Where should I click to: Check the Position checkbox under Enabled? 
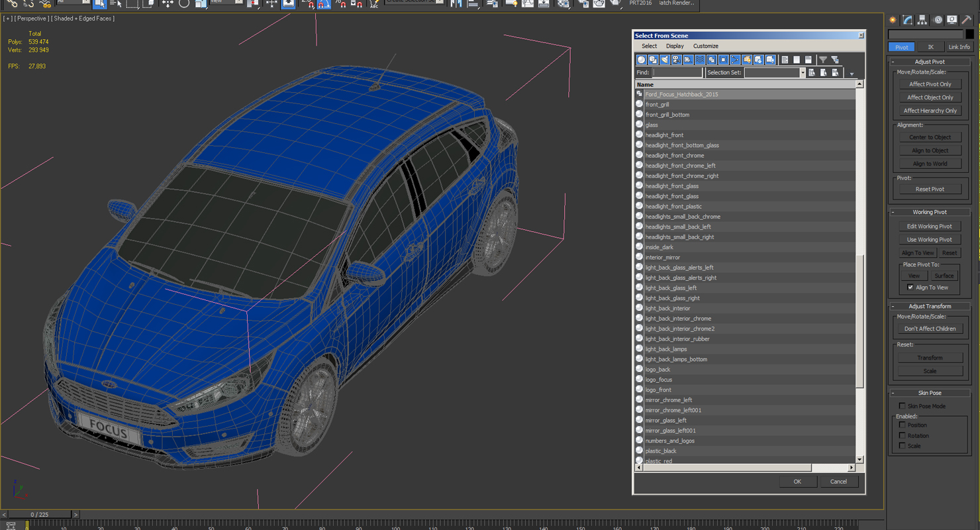tap(902, 425)
